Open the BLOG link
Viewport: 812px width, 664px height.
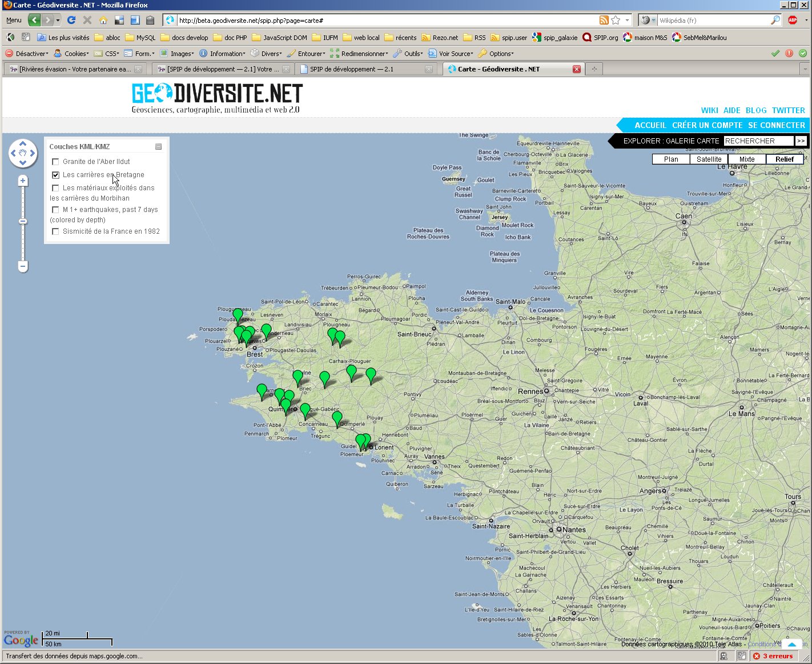[x=756, y=110]
